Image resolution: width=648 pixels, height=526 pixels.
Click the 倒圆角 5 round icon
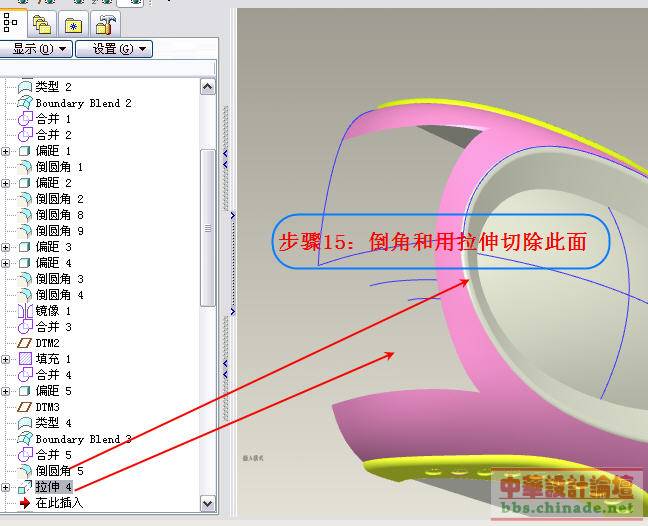[x=25, y=471]
